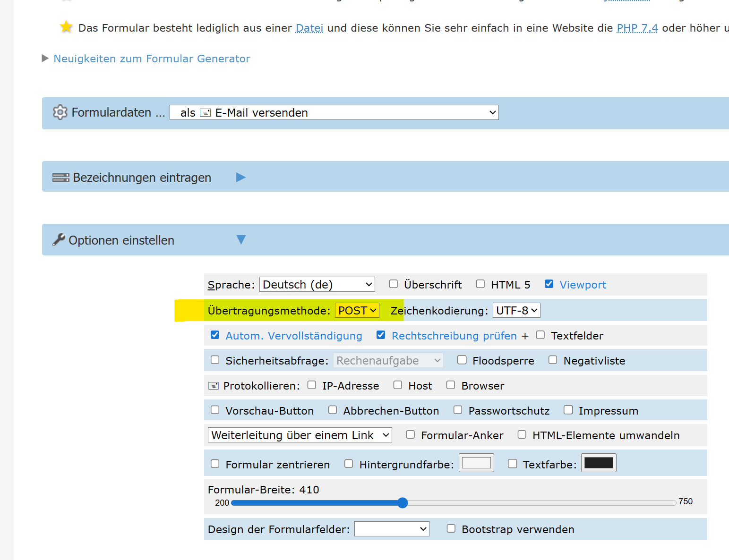Open the Übertragungsmethode POST dropdown
The width and height of the screenshot is (729, 560).
coord(357,310)
